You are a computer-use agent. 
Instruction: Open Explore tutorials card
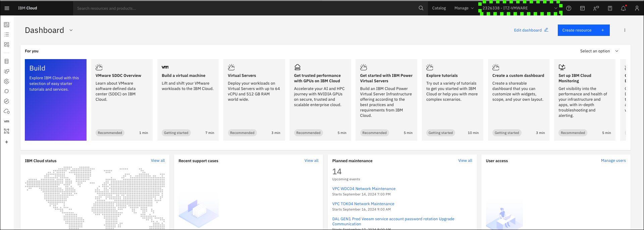(452, 100)
